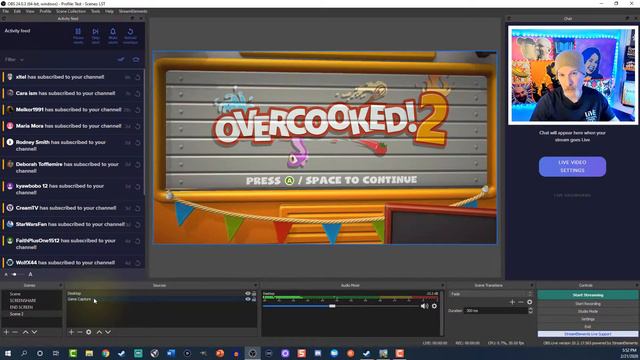The height and width of the screenshot is (360, 640).
Task: Click the Overcooked 2 game preview
Action: pyautogui.click(x=325, y=148)
